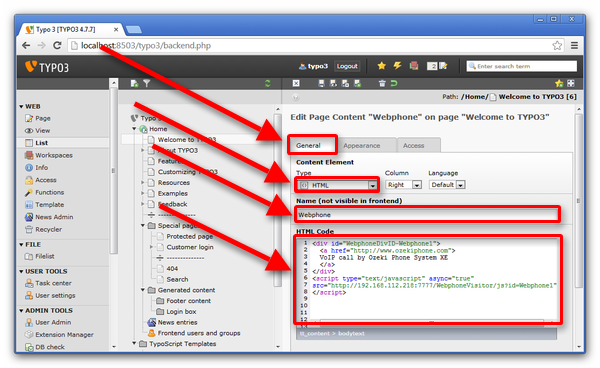Open the Extension Manager module
The height and width of the screenshot is (368, 600).
(x=64, y=335)
